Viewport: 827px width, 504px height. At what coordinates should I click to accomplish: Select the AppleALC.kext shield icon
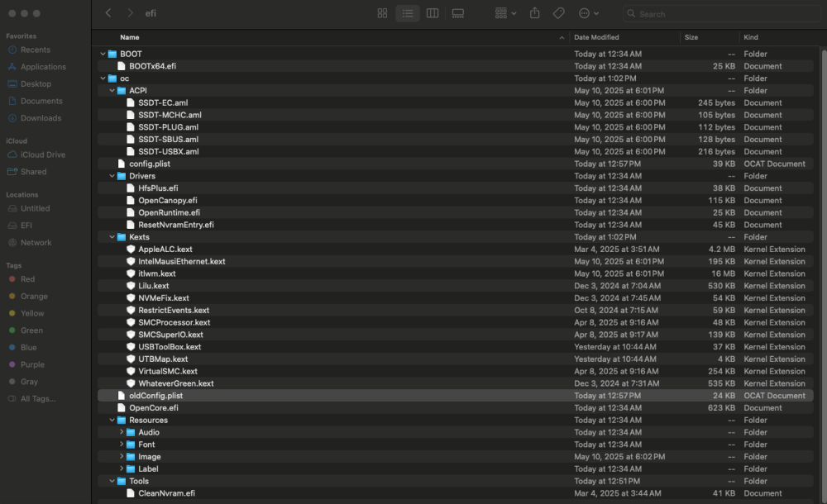tap(131, 250)
